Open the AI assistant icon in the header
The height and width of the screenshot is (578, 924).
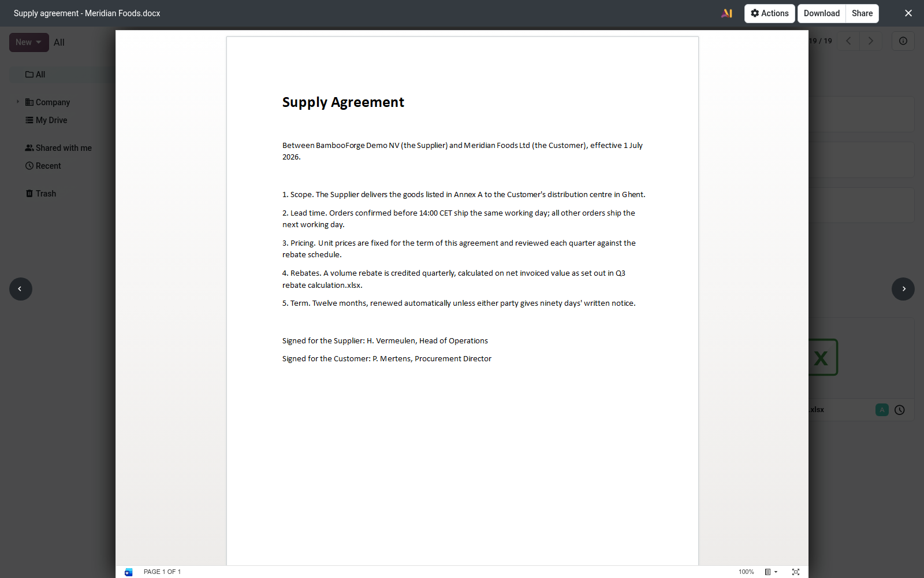[727, 13]
